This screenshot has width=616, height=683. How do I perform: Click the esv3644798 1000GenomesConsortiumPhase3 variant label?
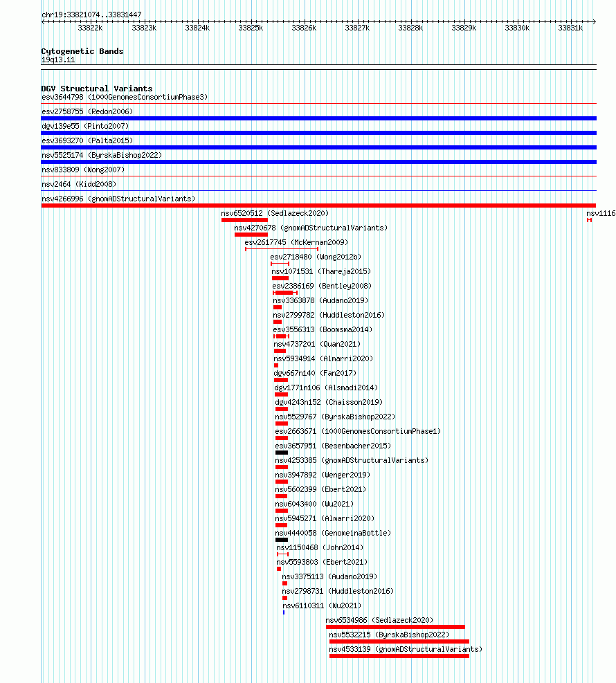(125, 97)
